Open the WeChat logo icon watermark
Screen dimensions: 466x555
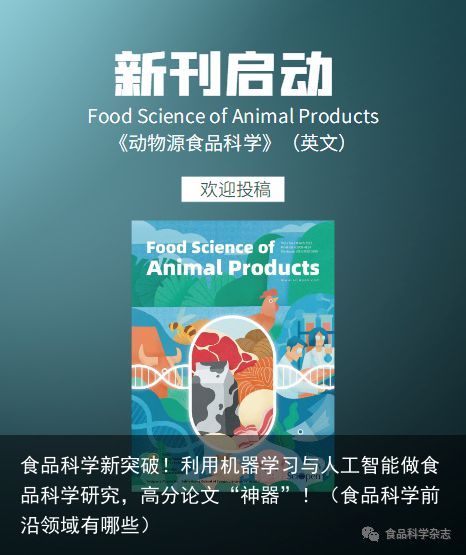point(370,534)
